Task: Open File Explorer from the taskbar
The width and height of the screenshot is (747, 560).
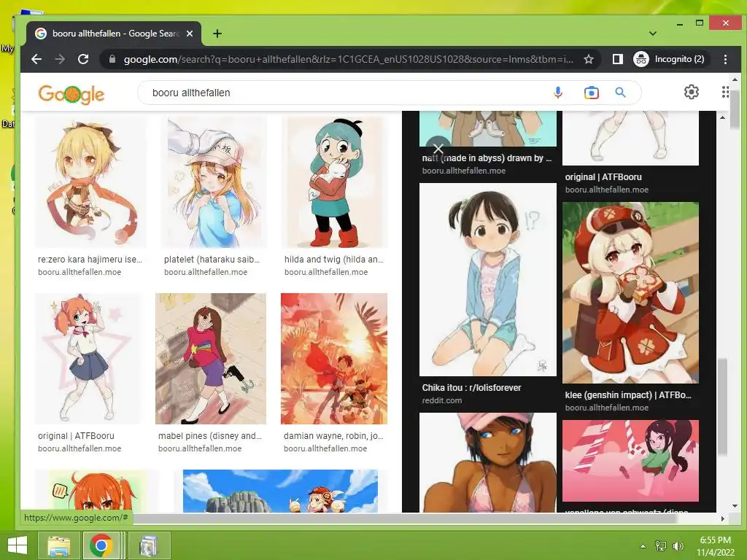Action: click(59, 545)
